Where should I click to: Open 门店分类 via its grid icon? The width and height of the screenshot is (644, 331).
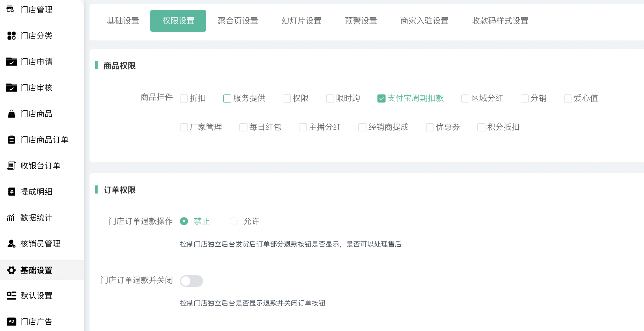coord(11,36)
